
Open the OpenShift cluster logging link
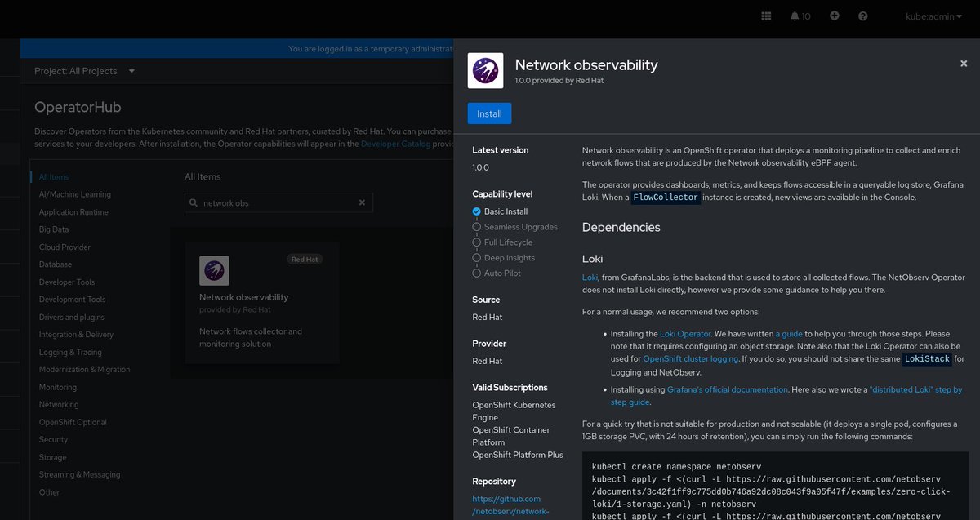point(689,359)
